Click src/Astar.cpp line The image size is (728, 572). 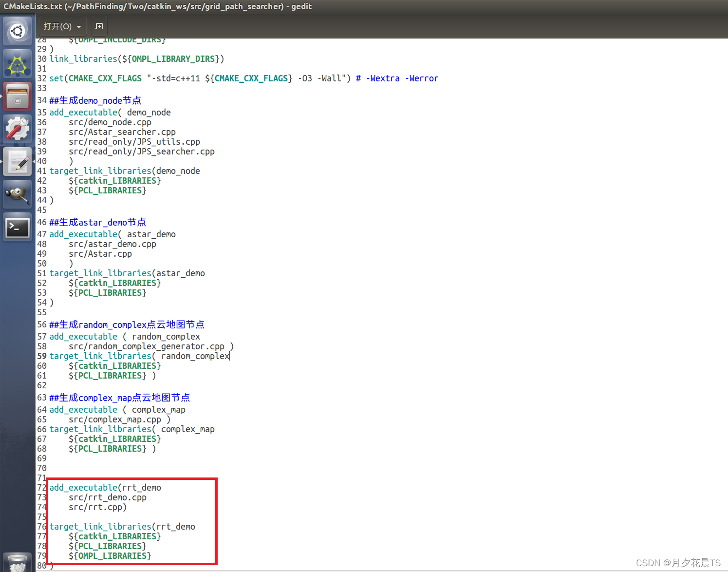[100, 254]
